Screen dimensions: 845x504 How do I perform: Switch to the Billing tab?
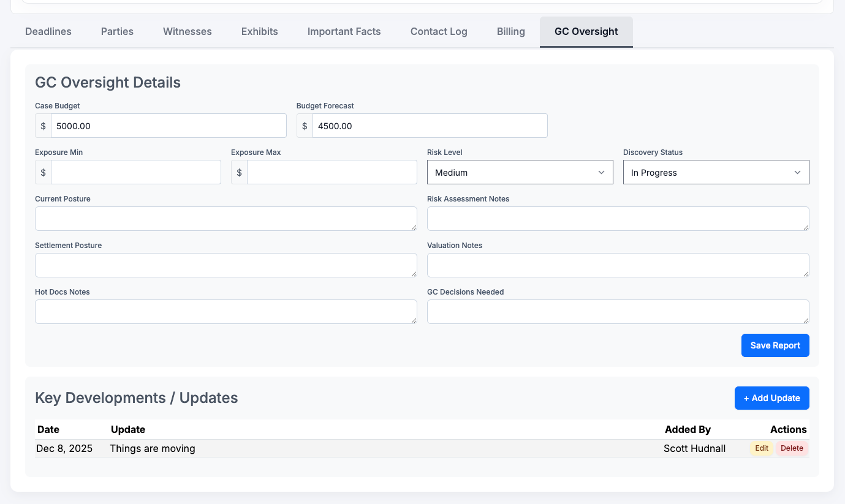click(510, 31)
